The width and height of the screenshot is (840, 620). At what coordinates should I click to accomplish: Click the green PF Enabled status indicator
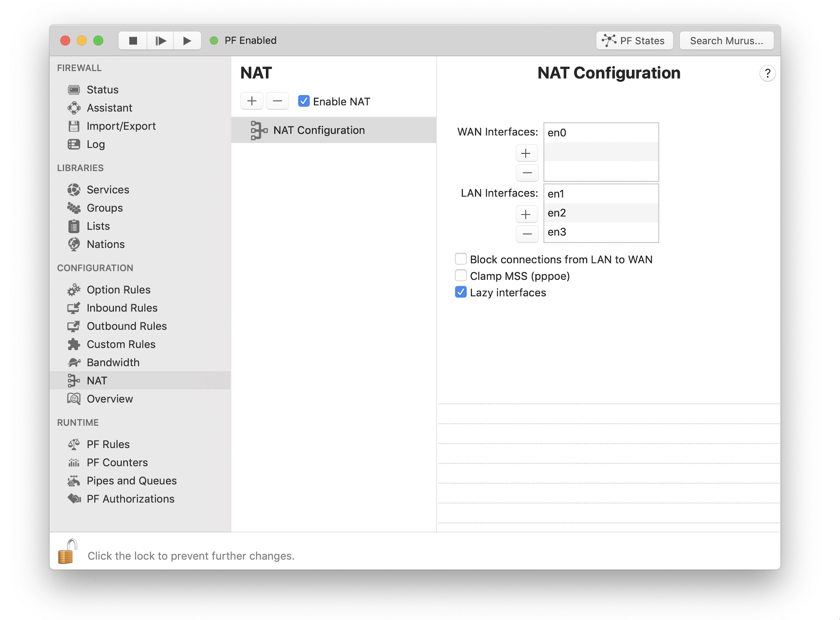[x=214, y=41]
